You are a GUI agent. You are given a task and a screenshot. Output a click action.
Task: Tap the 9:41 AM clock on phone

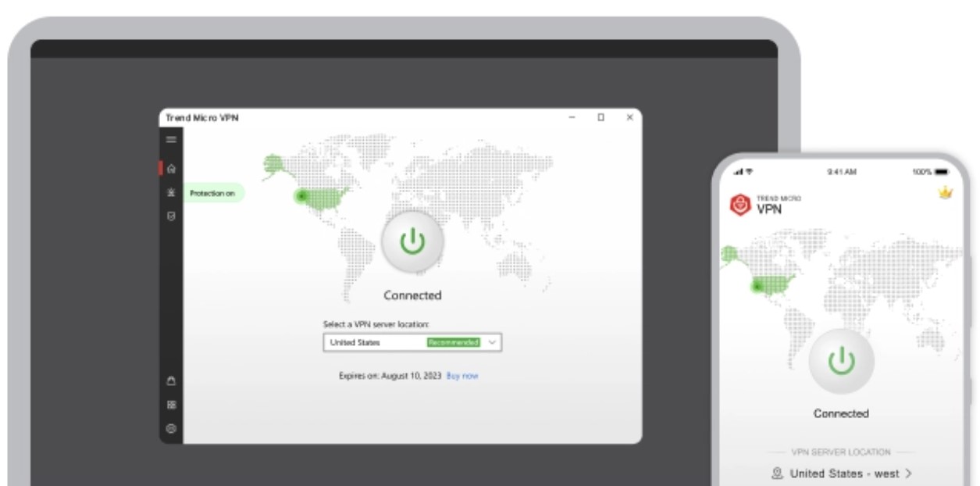point(841,171)
